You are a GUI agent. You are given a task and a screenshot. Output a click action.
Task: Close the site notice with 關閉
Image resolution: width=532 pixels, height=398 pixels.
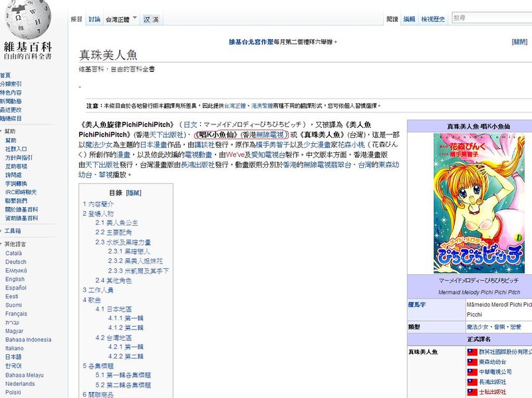coord(519,42)
